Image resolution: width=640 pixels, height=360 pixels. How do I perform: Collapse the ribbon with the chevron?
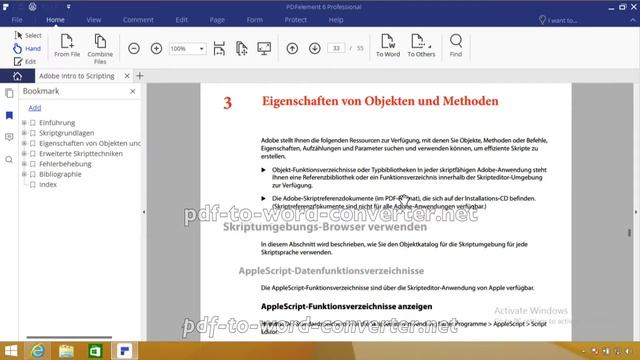(633, 20)
